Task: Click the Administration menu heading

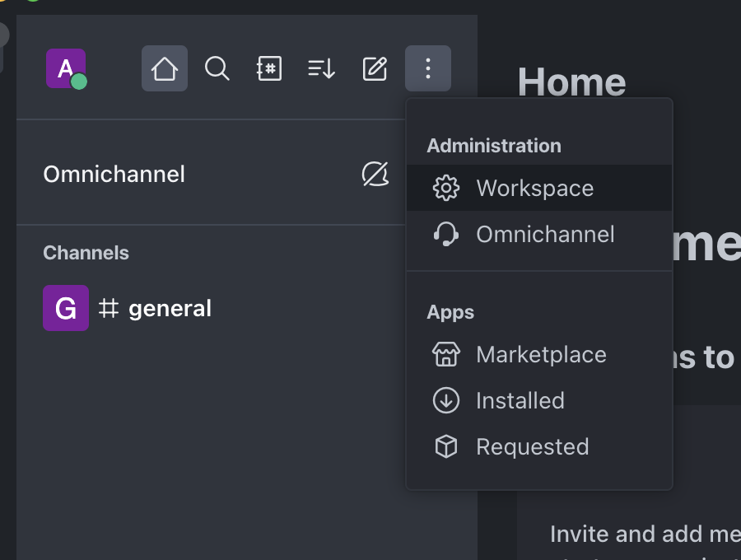Action: click(494, 146)
